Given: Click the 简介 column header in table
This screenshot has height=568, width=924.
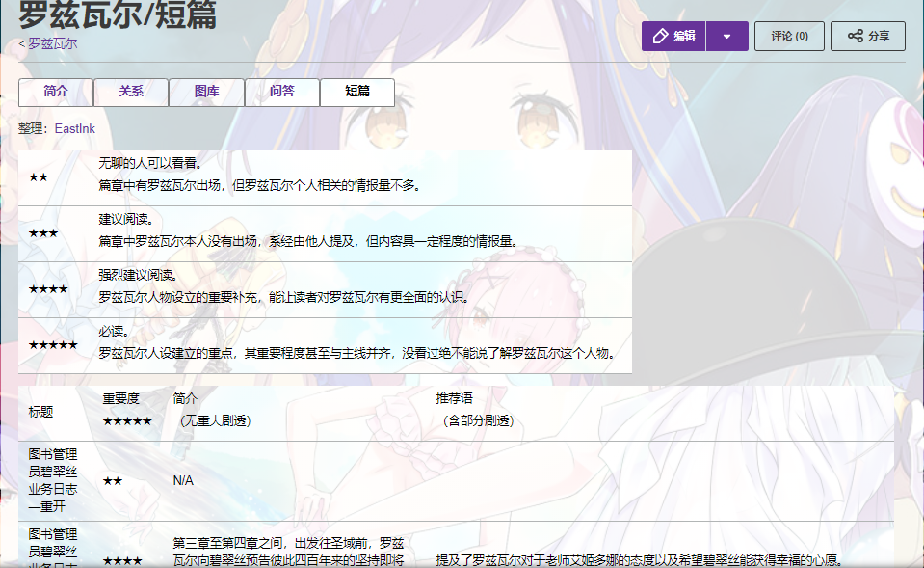Looking at the screenshot, I should [x=185, y=398].
